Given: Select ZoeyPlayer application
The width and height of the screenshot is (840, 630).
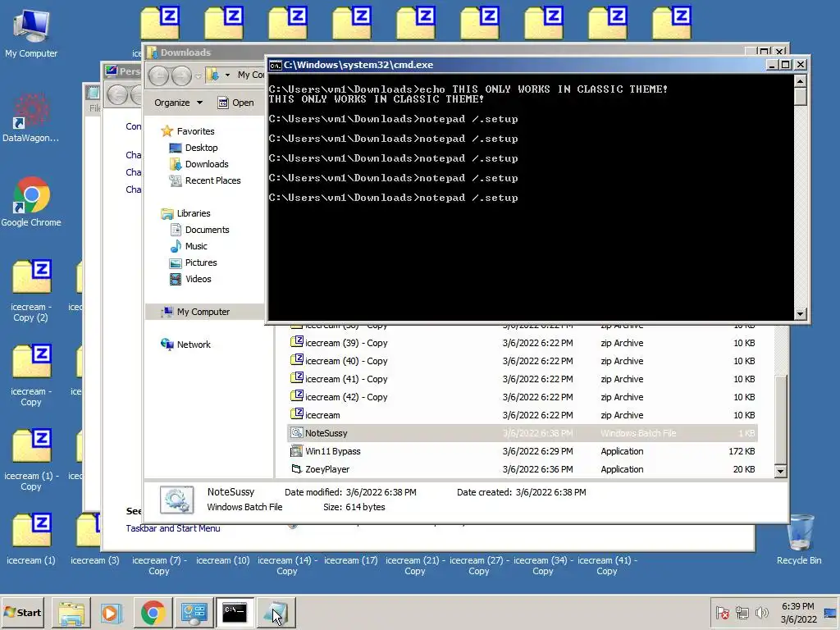Looking at the screenshot, I should pyautogui.click(x=523, y=469).
